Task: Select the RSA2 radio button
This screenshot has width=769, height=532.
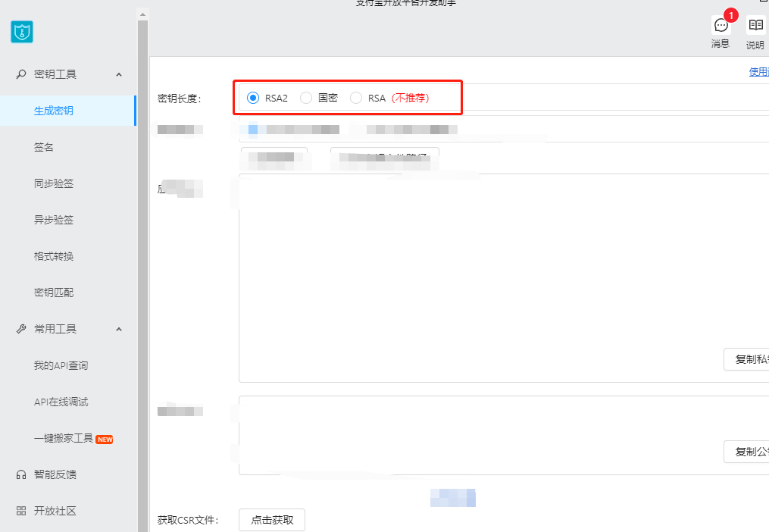Action: point(253,98)
